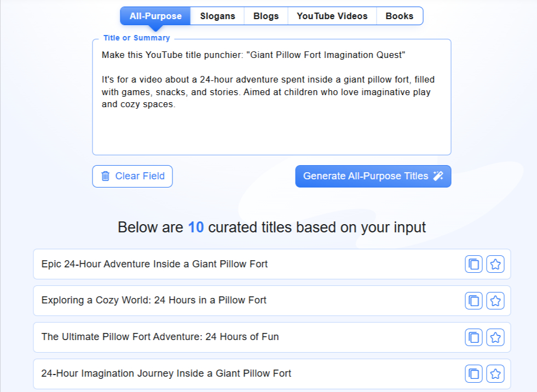Star the 'Exploring a Cozy World' title
The height and width of the screenshot is (392, 537).
point(495,301)
